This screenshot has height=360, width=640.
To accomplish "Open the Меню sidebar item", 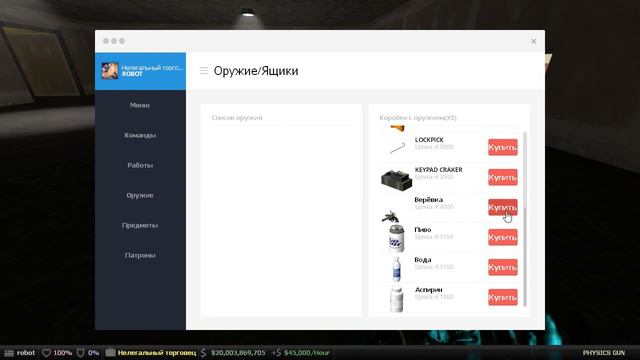I will 140,105.
